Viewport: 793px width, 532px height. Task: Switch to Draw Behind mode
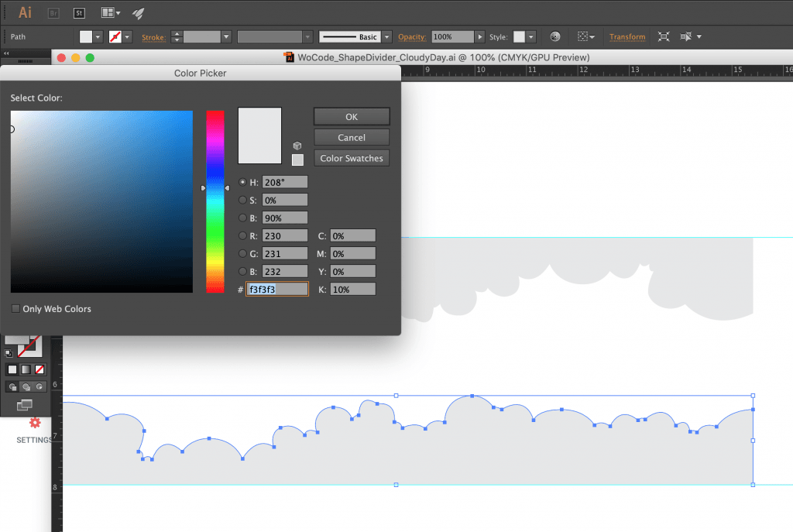coord(26,386)
